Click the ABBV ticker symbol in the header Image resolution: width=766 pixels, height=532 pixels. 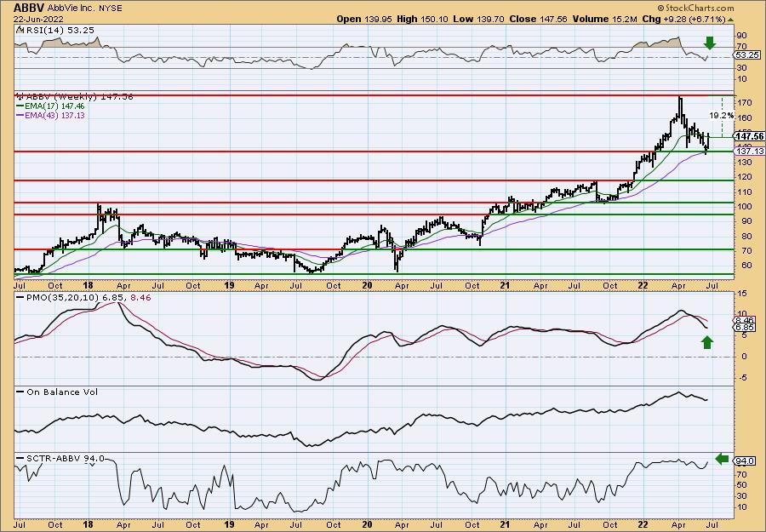29,8
